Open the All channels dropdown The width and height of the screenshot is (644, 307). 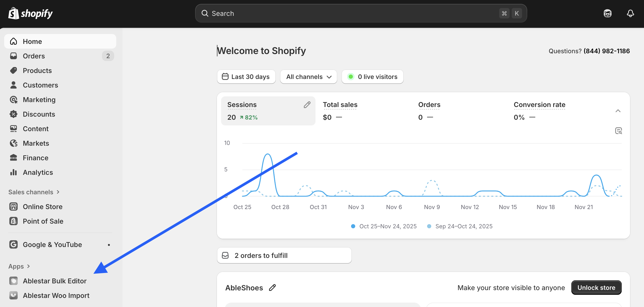tap(309, 77)
